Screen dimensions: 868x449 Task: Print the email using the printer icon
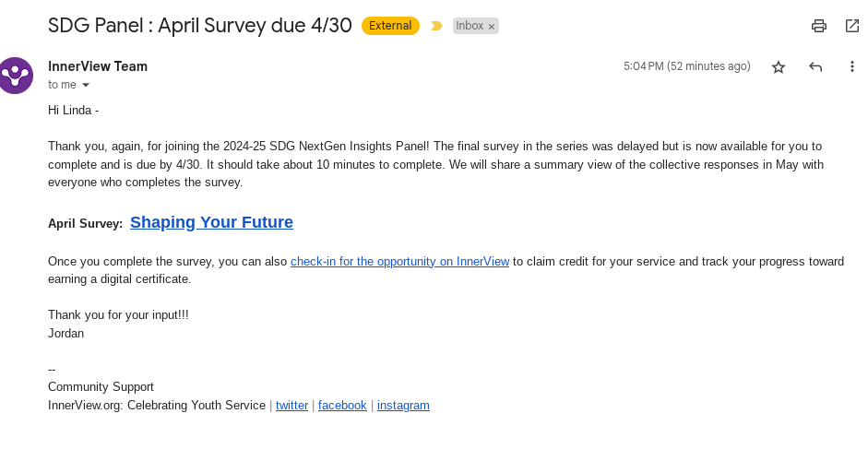click(818, 26)
